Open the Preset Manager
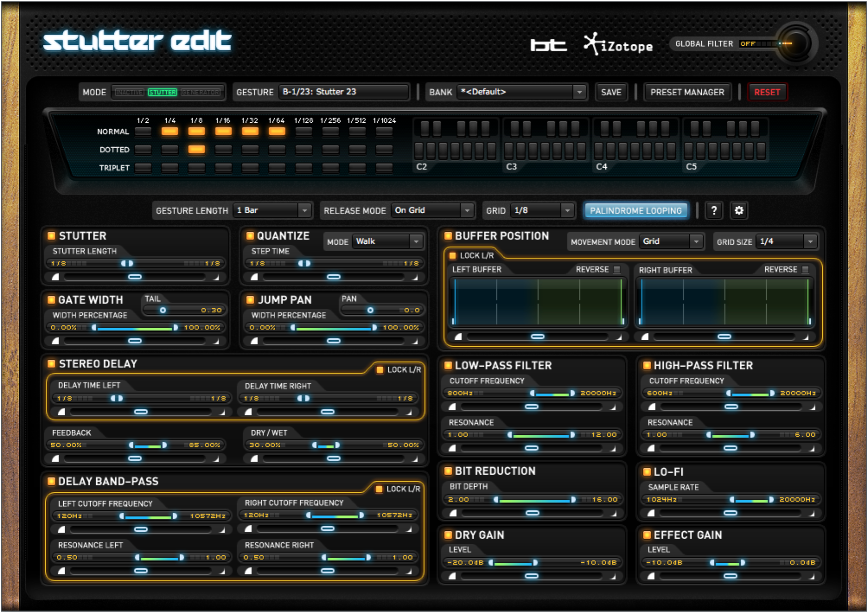 [x=687, y=92]
